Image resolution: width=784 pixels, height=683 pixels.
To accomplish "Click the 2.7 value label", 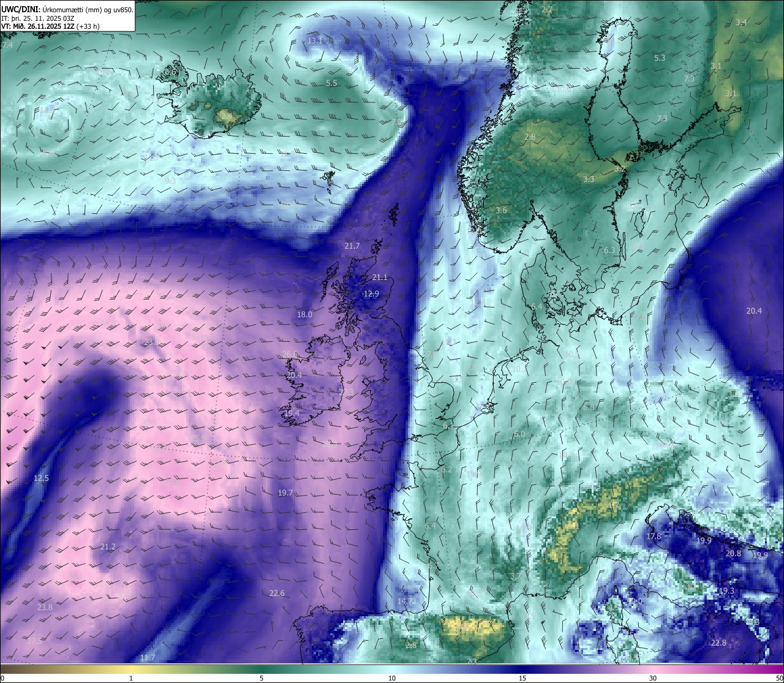I will 547,9.
